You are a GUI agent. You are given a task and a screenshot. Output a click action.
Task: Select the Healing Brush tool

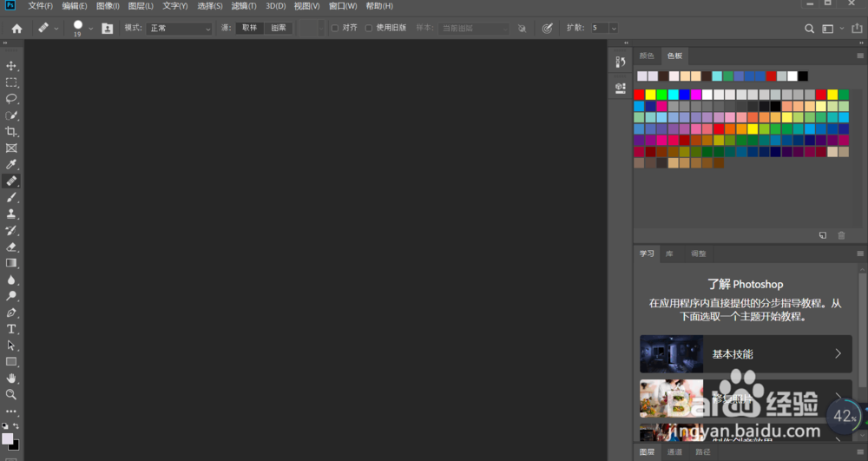[11, 181]
